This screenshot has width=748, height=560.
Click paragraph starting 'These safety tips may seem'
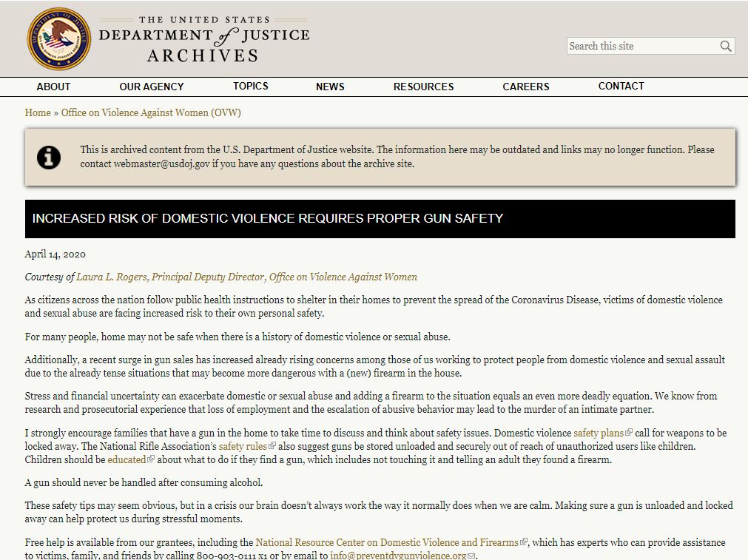pyautogui.click(x=379, y=512)
